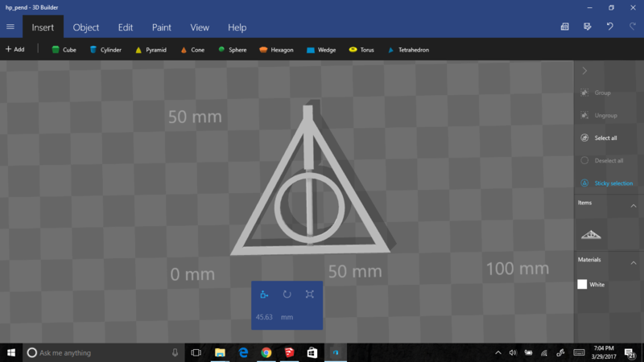Open the volume control in tray

(x=513, y=352)
